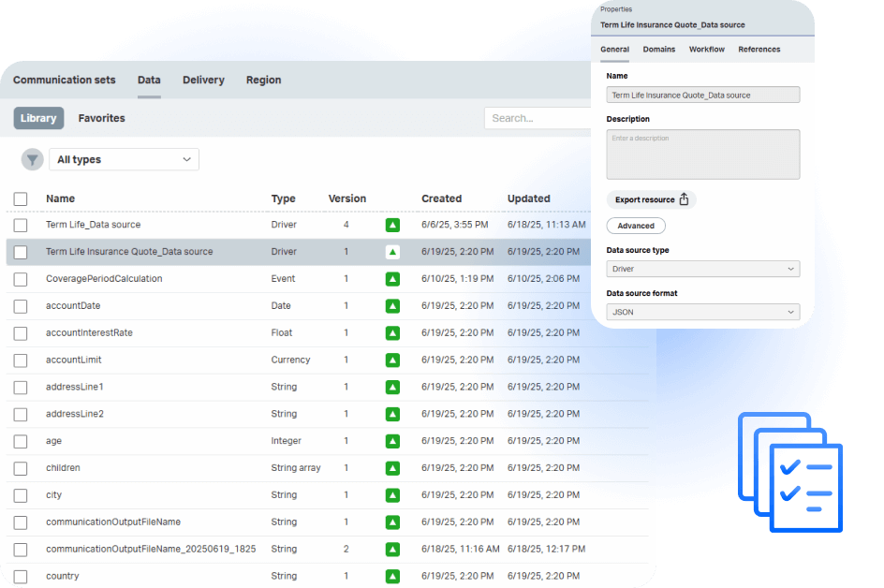Switch to the Workflow tab
The image size is (884, 588).
(x=706, y=49)
